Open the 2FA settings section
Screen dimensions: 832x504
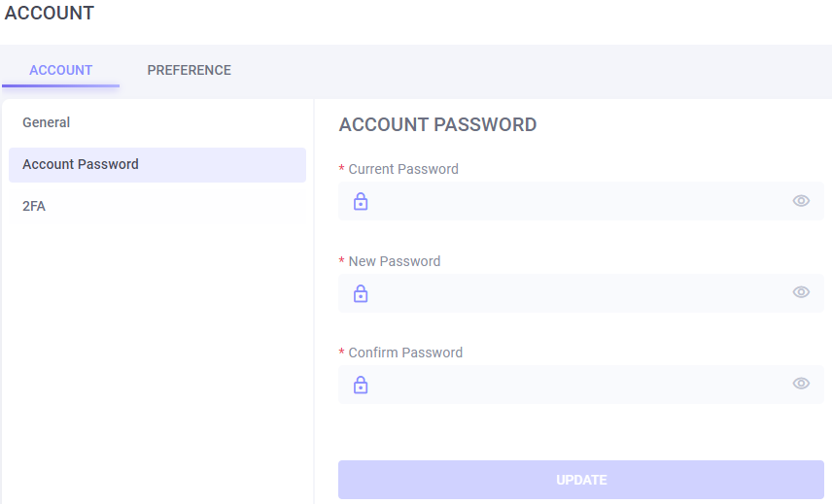34,206
